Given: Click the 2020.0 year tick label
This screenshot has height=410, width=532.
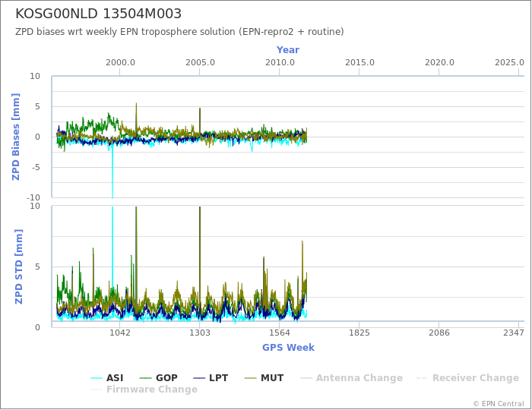Looking at the screenshot, I should coord(439,63).
